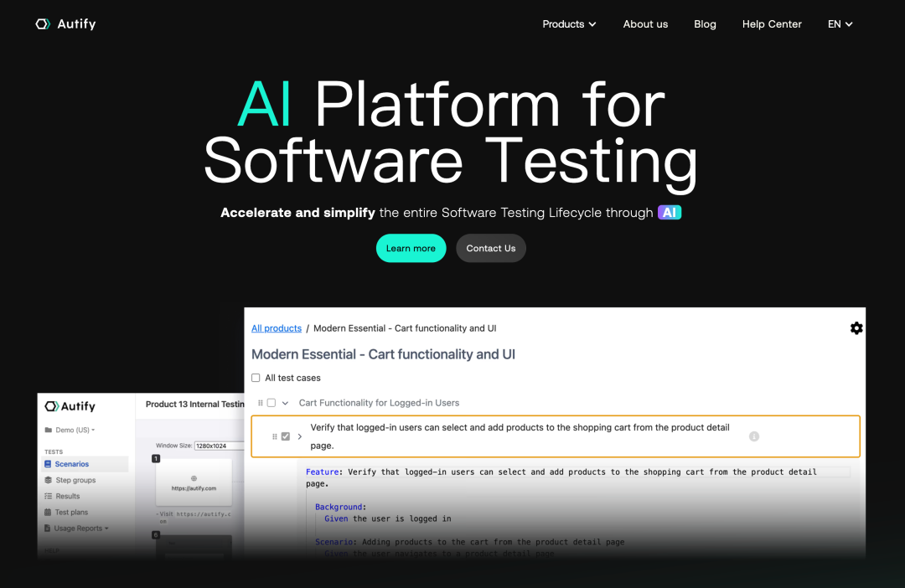Click the Feature line in the Gherkin code
The image size is (905, 588).
coord(561,477)
